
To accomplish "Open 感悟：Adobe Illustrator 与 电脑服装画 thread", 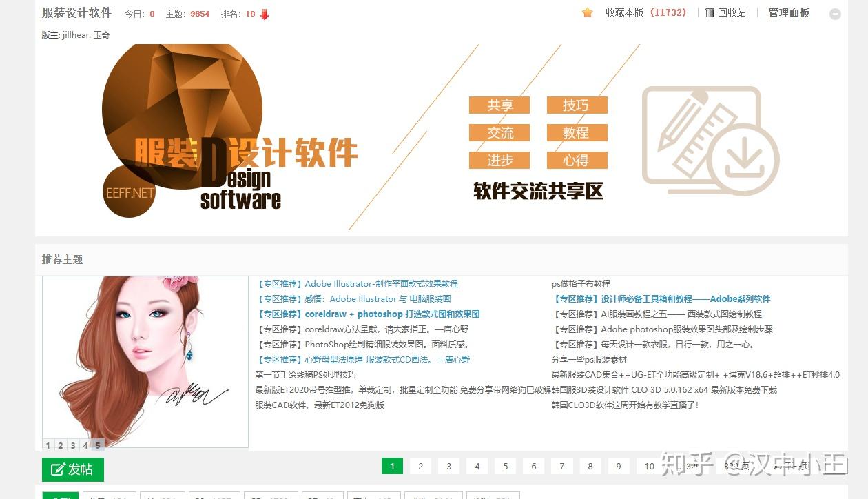I will [378, 298].
